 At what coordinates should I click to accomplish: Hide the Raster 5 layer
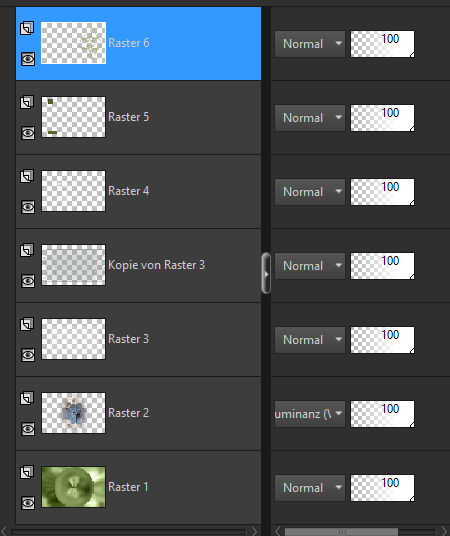28,133
